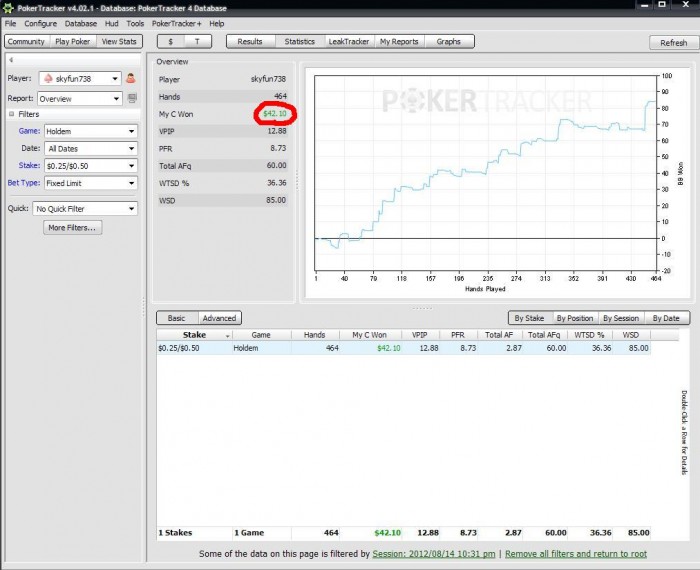Image resolution: width=700 pixels, height=570 pixels.
Task: Group results By Session
Action: click(621, 318)
